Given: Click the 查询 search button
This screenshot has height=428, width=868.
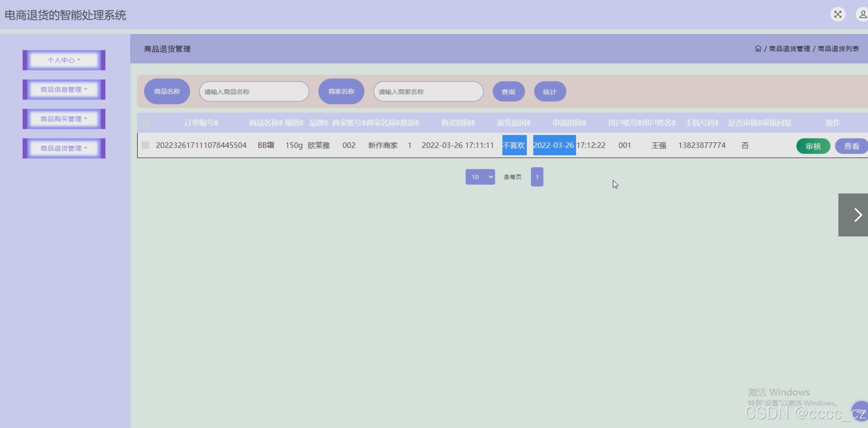Looking at the screenshot, I should click(x=508, y=92).
